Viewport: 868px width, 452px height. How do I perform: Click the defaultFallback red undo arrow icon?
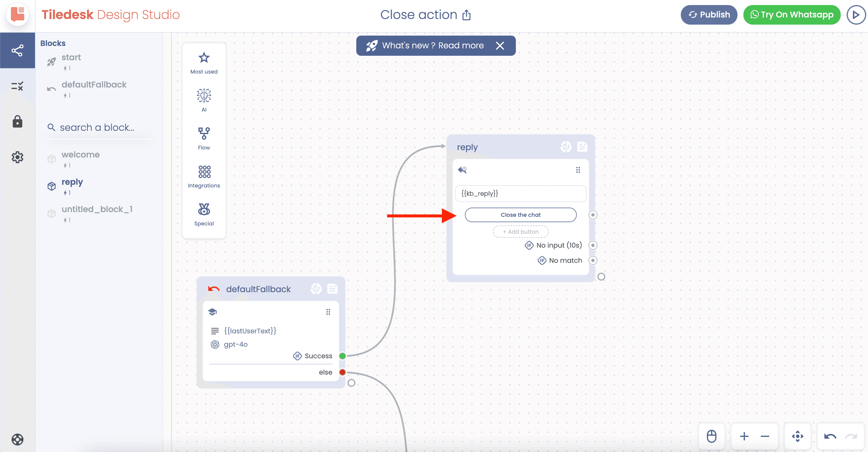pos(214,289)
